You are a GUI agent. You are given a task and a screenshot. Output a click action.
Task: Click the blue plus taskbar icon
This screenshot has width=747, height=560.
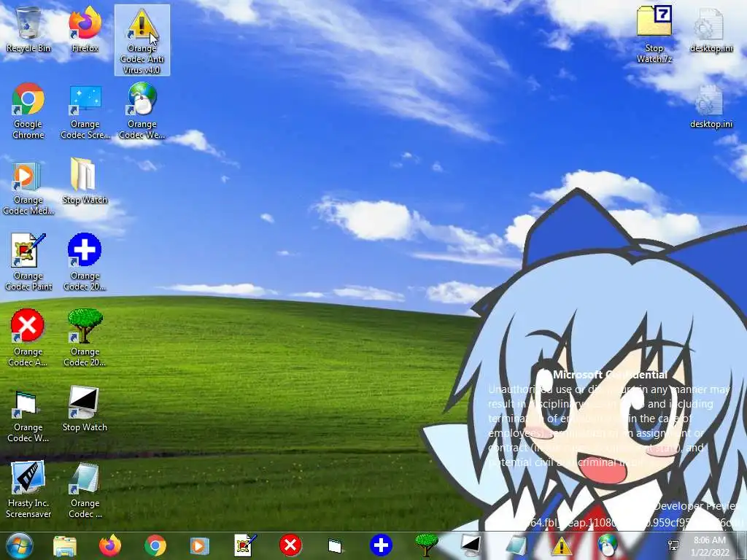tap(381, 545)
